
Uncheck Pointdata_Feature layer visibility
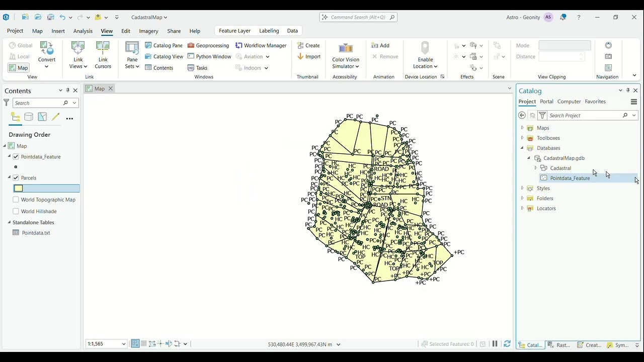[16, 157]
